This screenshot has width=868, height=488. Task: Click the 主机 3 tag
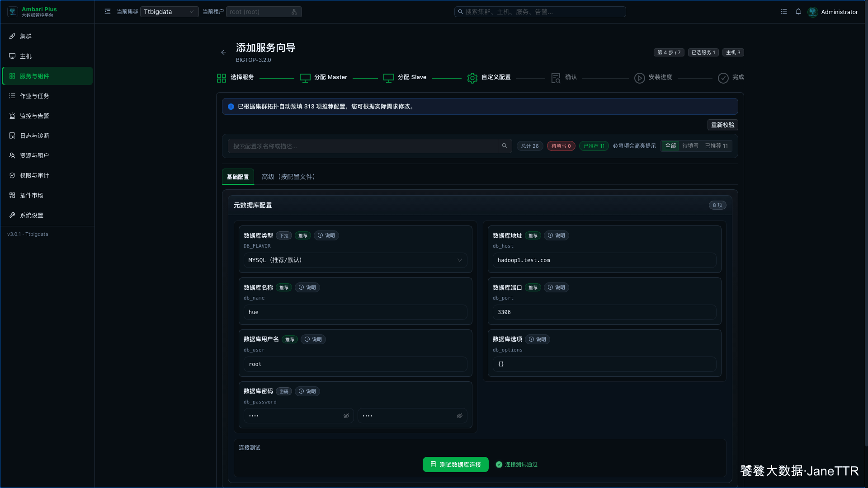coord(733,52)
